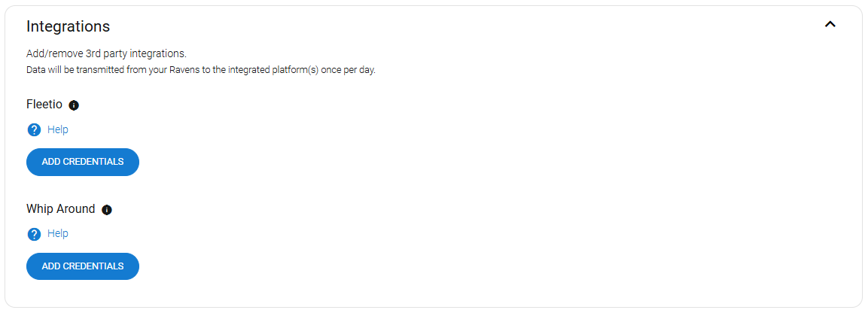
Task: Add credentials for Whip Around integration
Action: [x=83, y=266]
